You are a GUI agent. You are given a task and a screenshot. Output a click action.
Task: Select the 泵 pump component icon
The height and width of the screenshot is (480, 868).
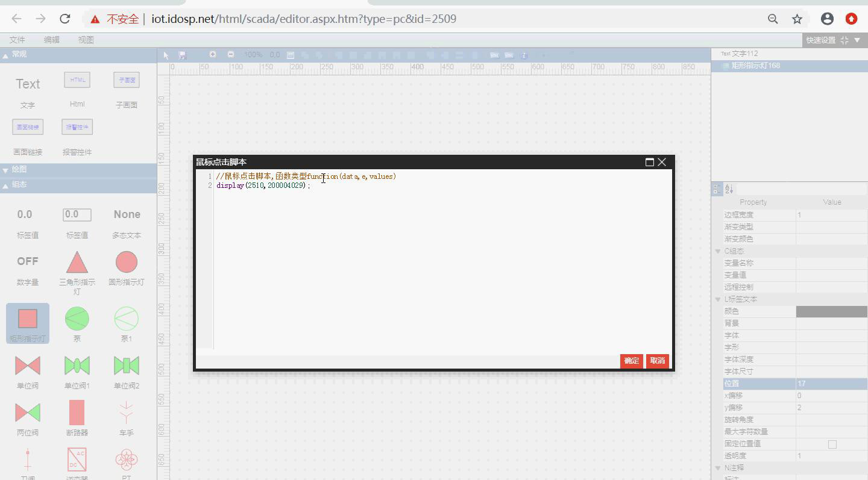pyautogui.click(x=77, y=319)
